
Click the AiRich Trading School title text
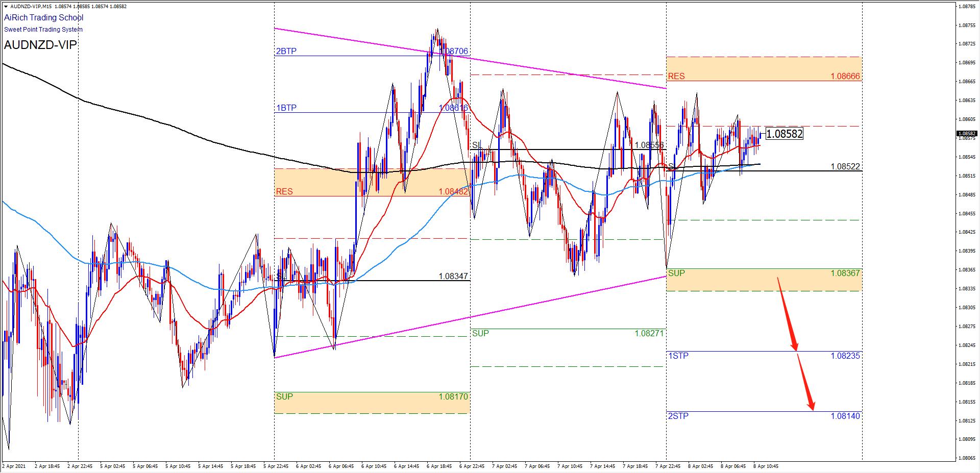43,17
